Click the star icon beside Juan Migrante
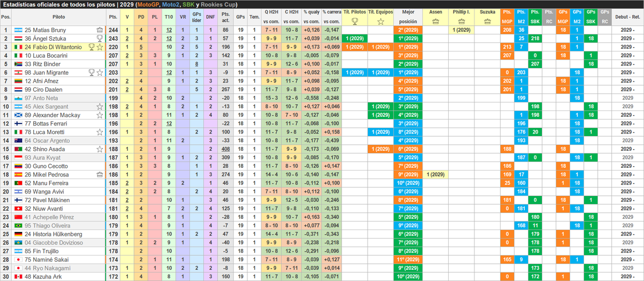The image size is (644, 281). click(x=100, y=72)
